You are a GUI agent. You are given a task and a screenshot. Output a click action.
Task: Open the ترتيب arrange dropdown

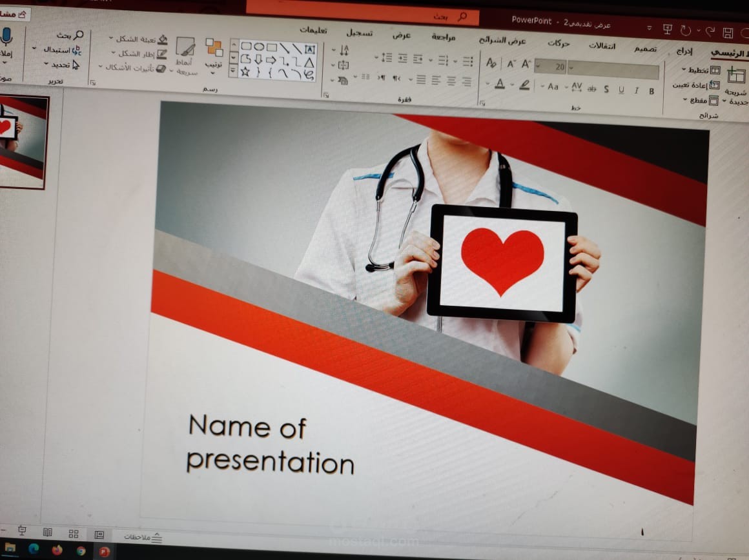click(x=214, y=56)
